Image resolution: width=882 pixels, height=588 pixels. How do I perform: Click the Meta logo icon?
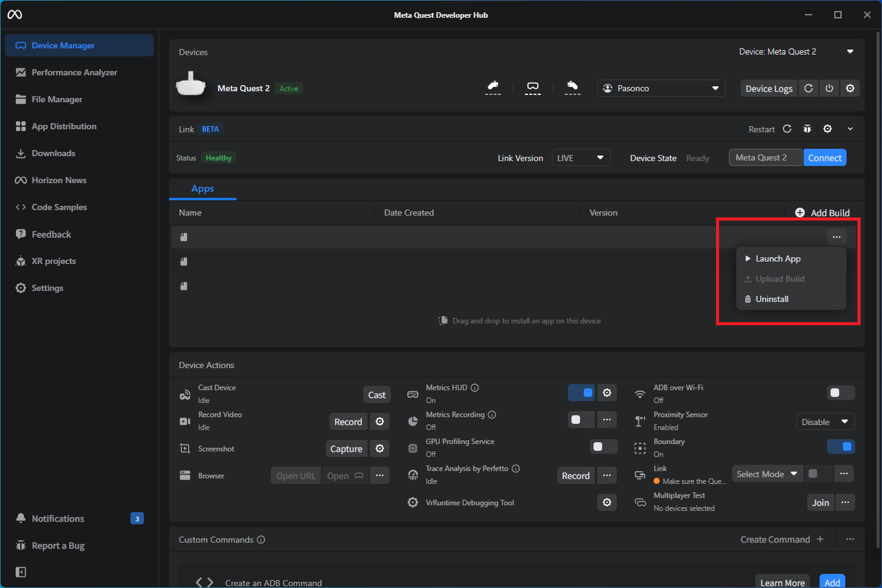(x=15, y=15)
